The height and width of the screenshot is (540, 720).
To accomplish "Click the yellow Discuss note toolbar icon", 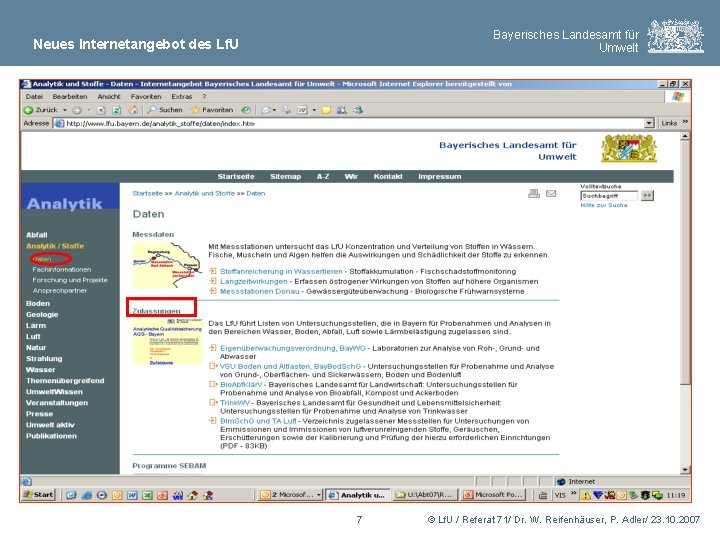I will point(326,110).
